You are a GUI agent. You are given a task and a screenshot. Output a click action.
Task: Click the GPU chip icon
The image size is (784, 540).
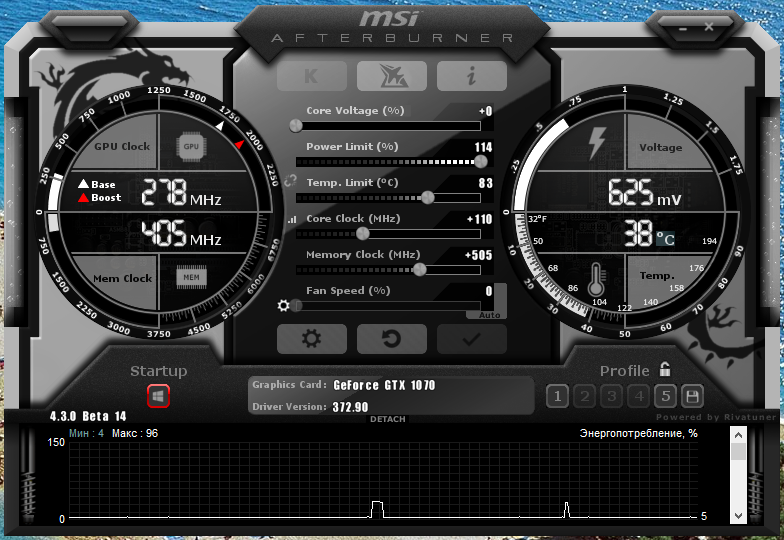pos(191,146)
